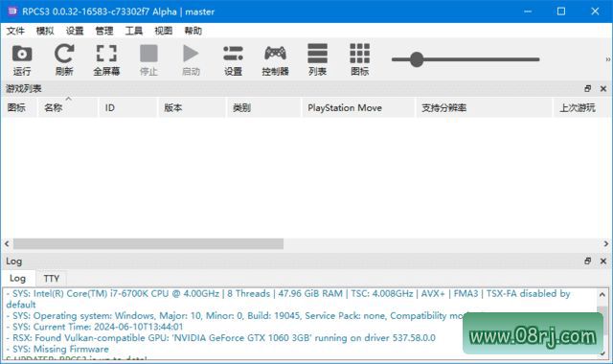Click the 启动 start play icon
The image size is (613, 364).
(191, 59)
